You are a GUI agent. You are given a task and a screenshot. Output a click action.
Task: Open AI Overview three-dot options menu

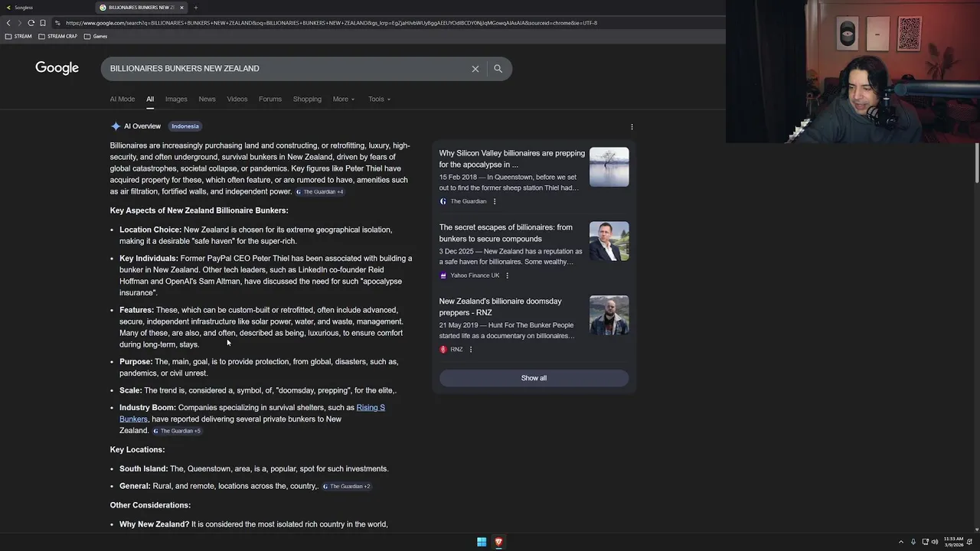pyautogui.click(x=632, y=127)
